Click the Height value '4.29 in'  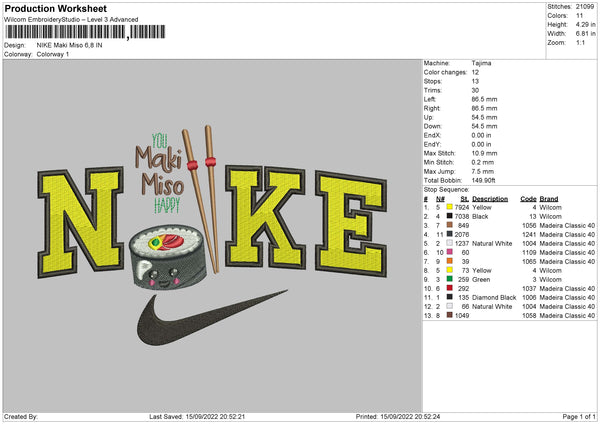tap(585, 24)
